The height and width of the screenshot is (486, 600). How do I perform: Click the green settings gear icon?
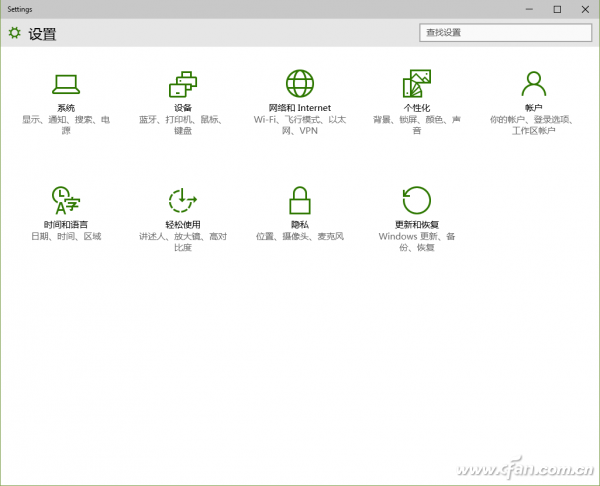click(x=15, y=33)
